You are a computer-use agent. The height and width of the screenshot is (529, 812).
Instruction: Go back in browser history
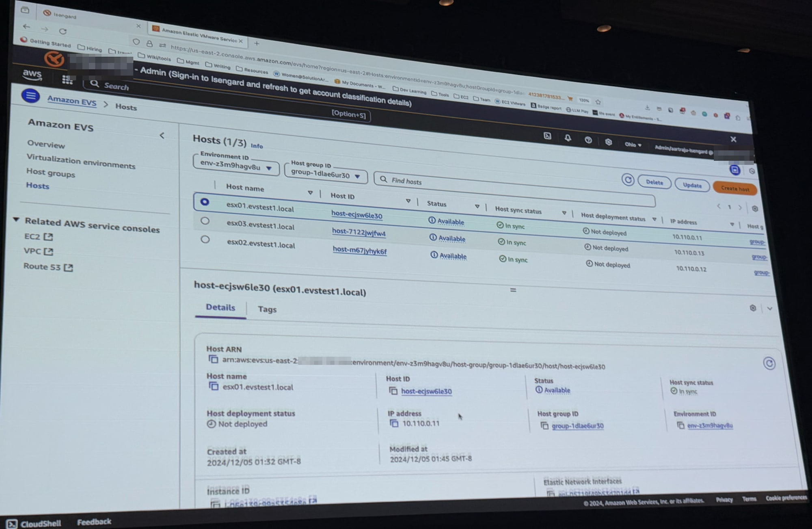pyautogui.click(x=27, y=27)
